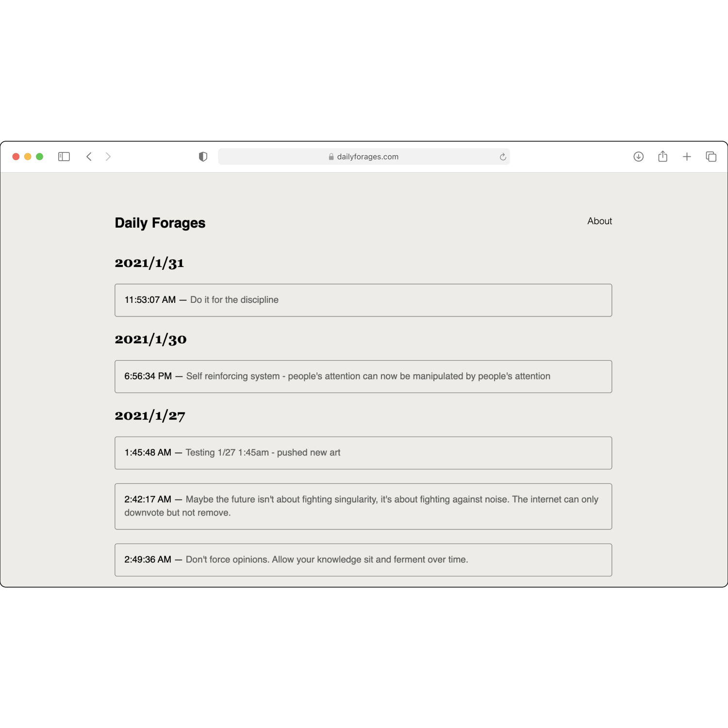Go back with the left chevron
Screen dimensions: 728x728
tap(89, 157)
